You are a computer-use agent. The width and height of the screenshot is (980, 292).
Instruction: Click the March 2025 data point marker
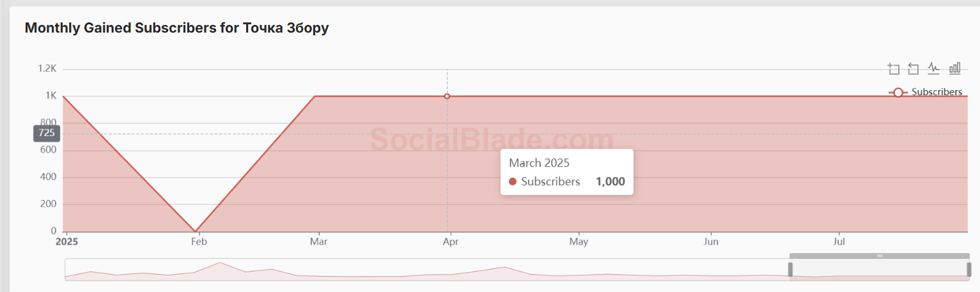[x=447, y=96]
